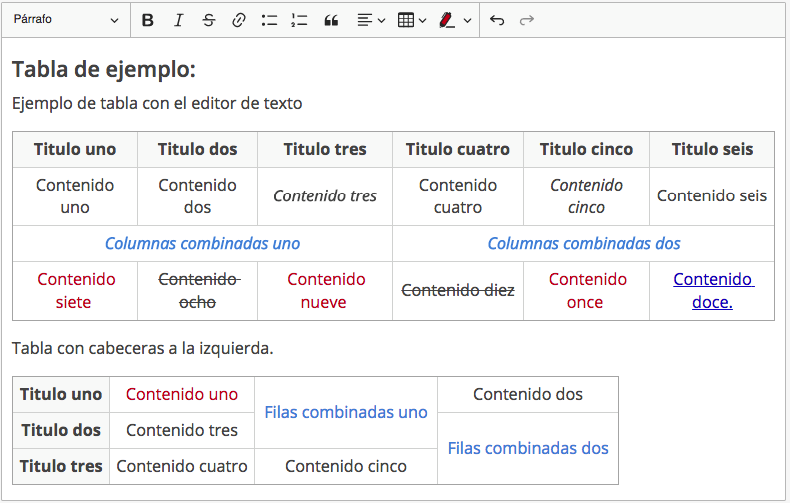The image size is (790, 503).
Task: Create a numbered list
Action: (x=298, y=20)
